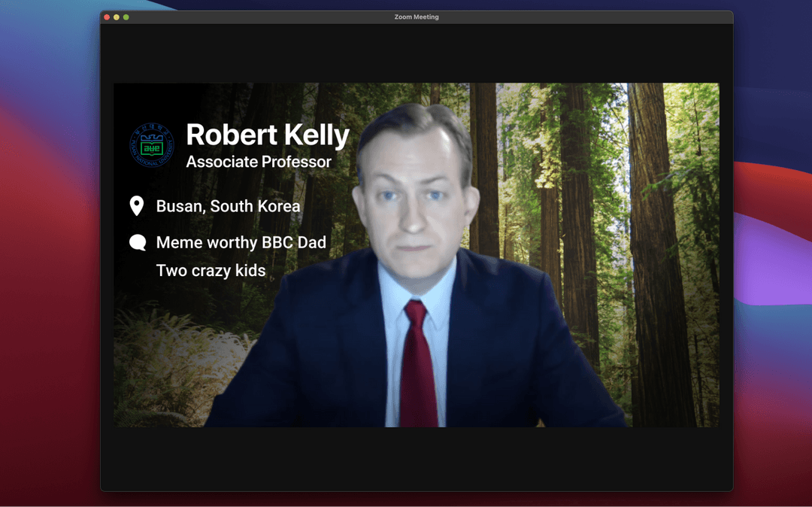Viewport: 812px width, 507px height.
Task: Select the Busan, South Korea text
Action: tap(228, 206)
